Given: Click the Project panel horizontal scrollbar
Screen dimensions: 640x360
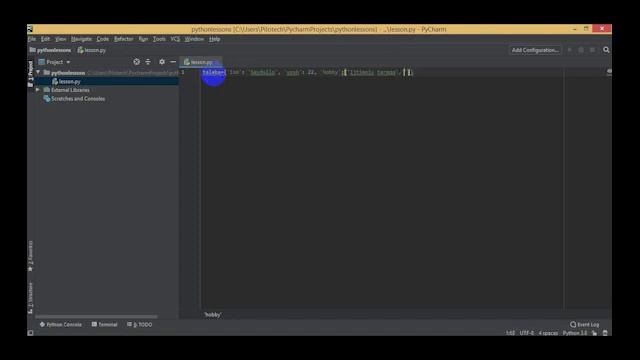Looking at the screenshot, I should click(96, 316).
